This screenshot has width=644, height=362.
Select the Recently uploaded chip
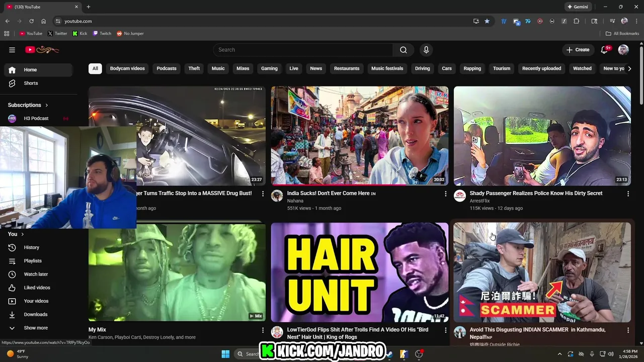tap(541, 68)
